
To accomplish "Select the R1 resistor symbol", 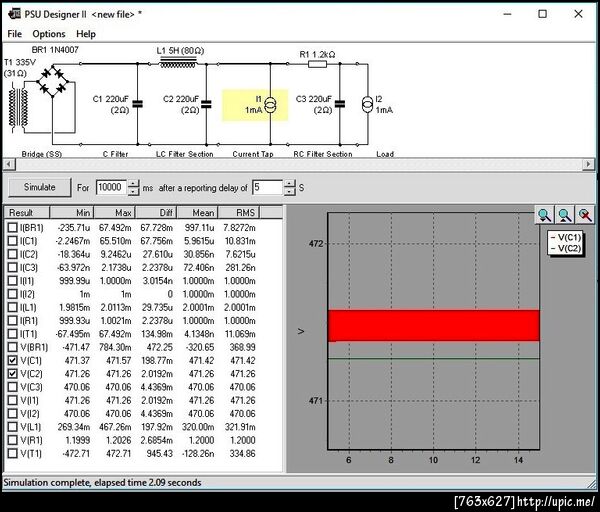I will click(x=317, y=64).
